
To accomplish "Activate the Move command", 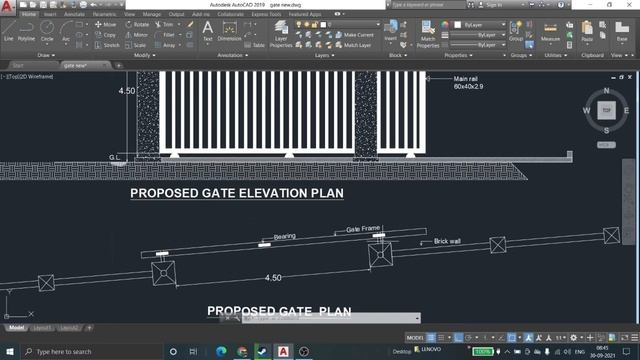I will [x=105, y=24].
